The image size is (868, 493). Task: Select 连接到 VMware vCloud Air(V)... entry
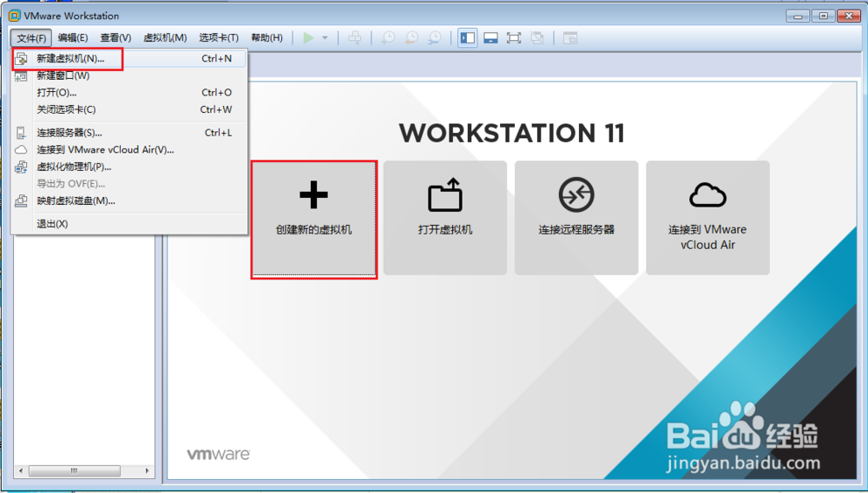pyautogui.click(x=129, y=150)
